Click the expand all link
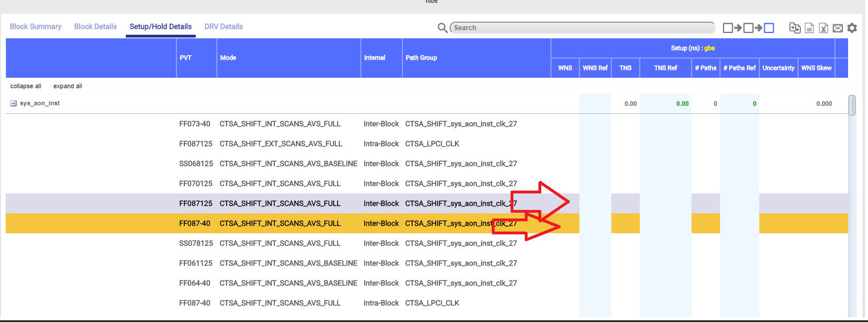Viewport: 868px width, 322px height. [68, 86]
